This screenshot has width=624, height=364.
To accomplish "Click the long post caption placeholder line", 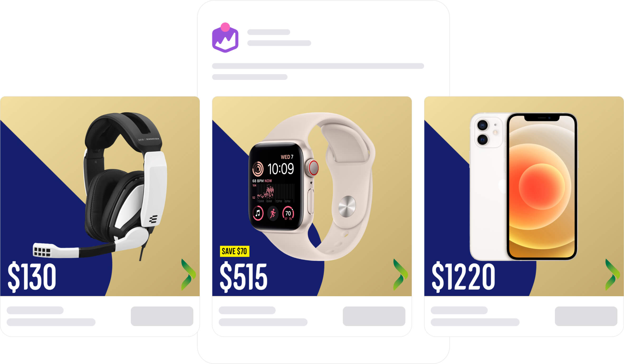I will (x=318, y=66).
